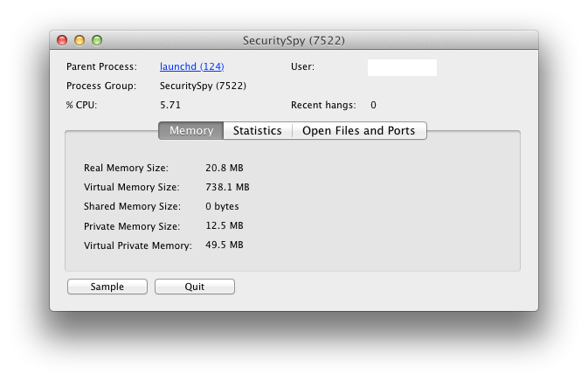The height and width of the screenshot is (380, 588).
Task: Switch to the Memory tab
Action: pyautogui.click(x=190, y=130)
